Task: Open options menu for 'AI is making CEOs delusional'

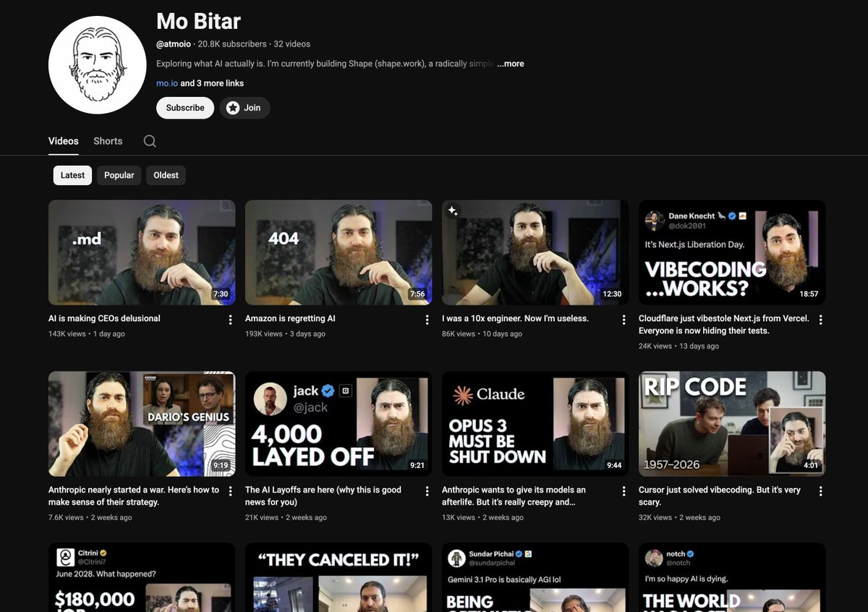Action: tap(230, 320)
